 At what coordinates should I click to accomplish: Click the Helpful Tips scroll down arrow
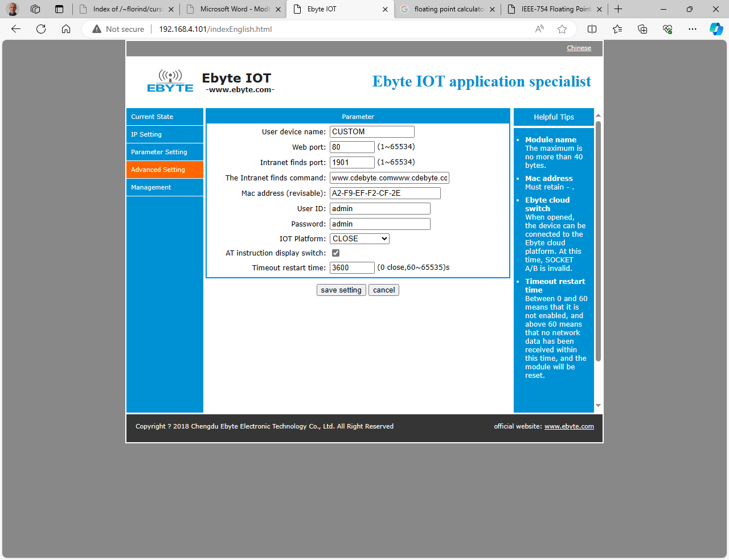point(598,406)
